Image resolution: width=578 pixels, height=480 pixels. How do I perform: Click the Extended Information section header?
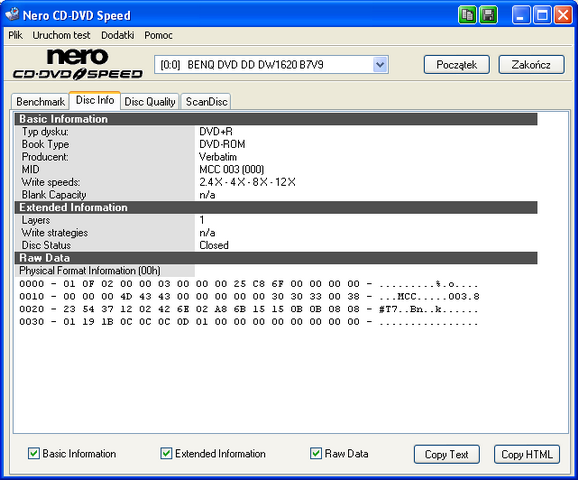(276, 207)
